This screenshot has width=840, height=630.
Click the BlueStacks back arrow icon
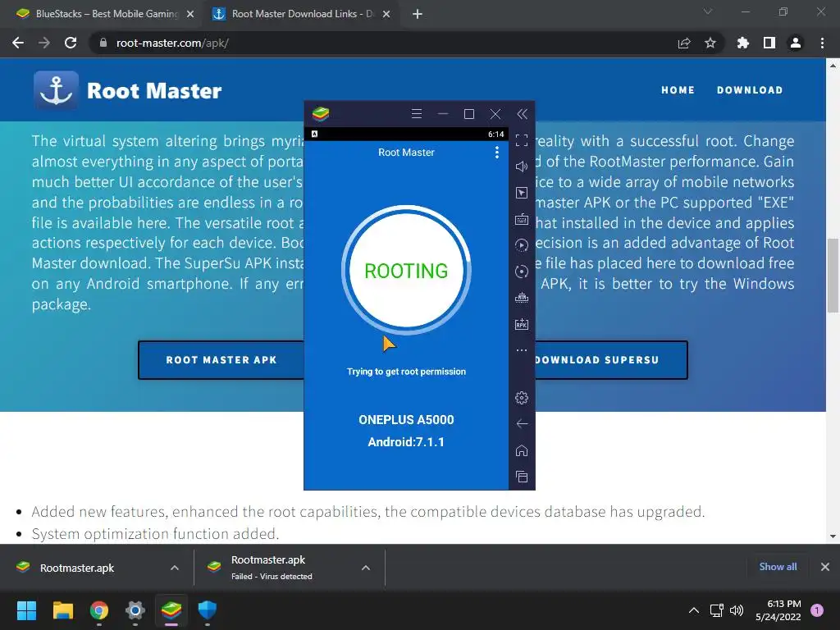[x=521, y=424]
